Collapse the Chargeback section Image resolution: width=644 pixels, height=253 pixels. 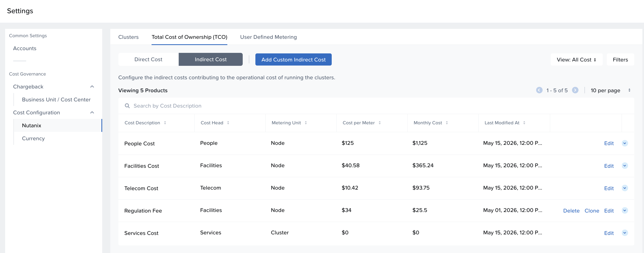pyautogui.click(x=92, y=87)
